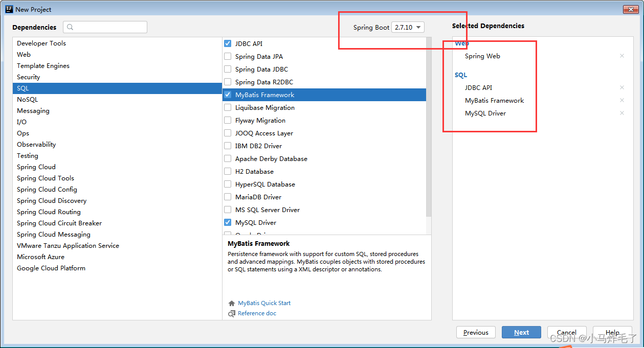Uncheck the JDBC API checkbox
Viewport: 644px width, 348px height.
point(228,43)
